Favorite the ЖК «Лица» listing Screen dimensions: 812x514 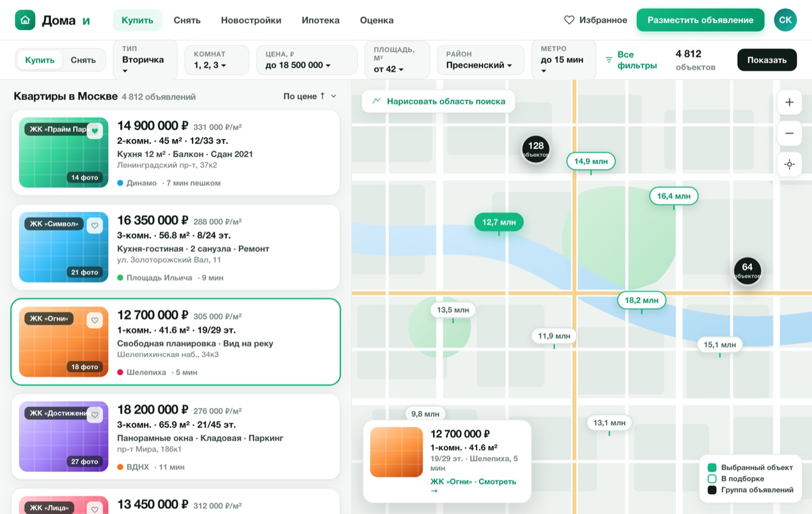coord(95,508)
